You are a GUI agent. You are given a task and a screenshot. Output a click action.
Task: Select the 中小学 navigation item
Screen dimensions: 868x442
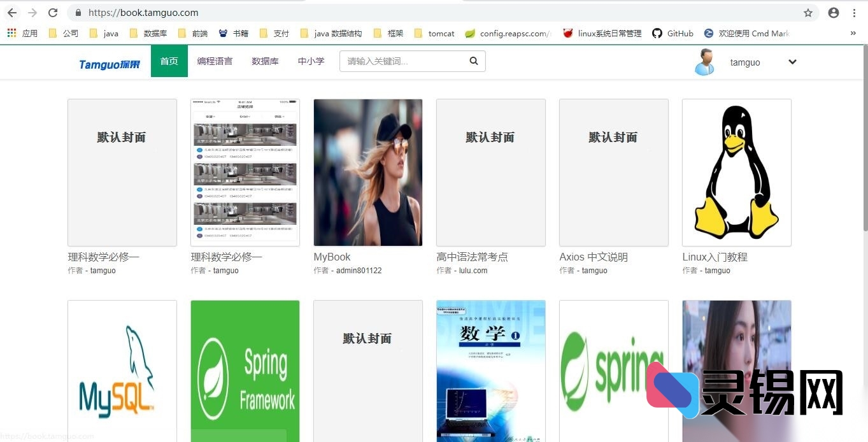(311, 61)
